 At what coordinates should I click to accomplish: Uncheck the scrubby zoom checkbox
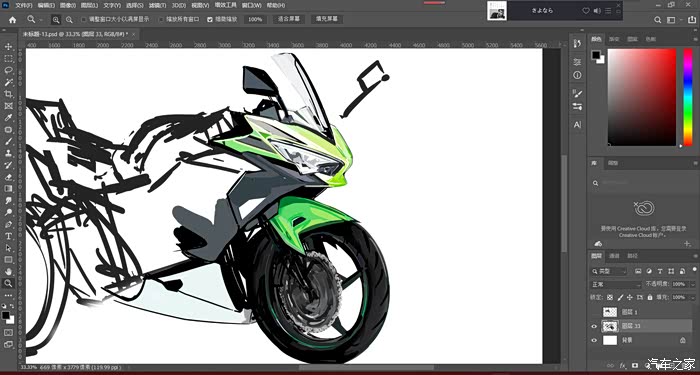[210, 20]
